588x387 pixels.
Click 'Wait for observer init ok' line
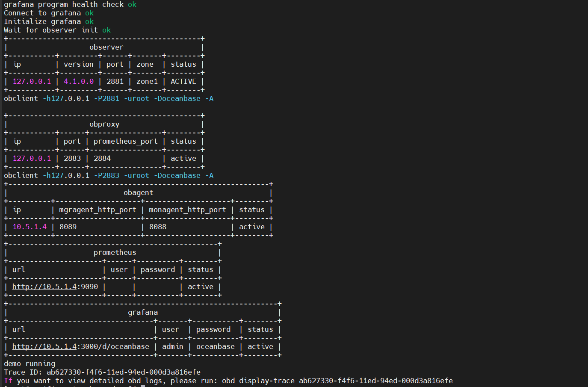point(57,30)
